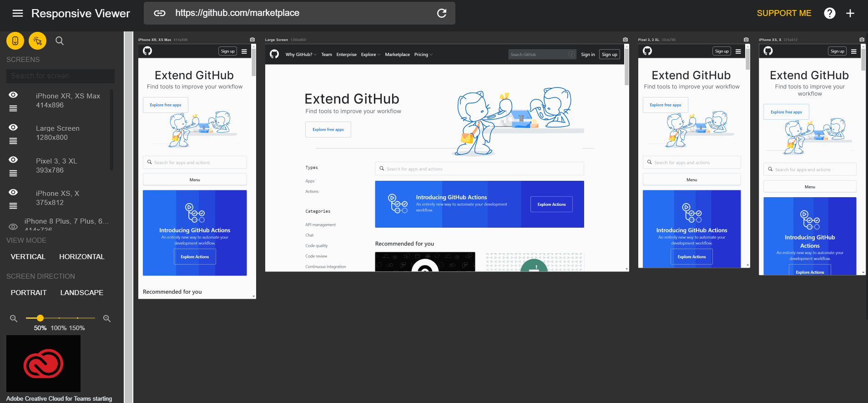Open the Pricing dropdown in GitHub nav
This screenshot has height=403, width=868.
[x=423, y=55]
